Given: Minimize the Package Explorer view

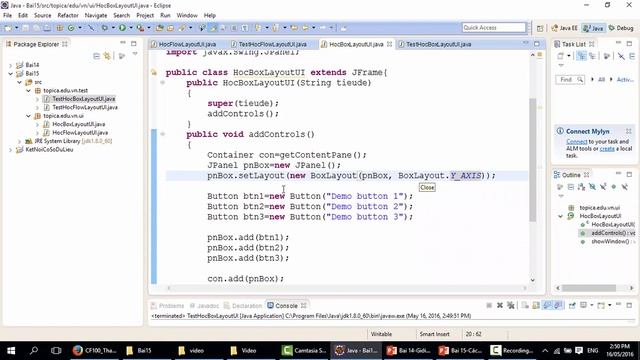Looking at the screenshot, I should tap(123, 43).
